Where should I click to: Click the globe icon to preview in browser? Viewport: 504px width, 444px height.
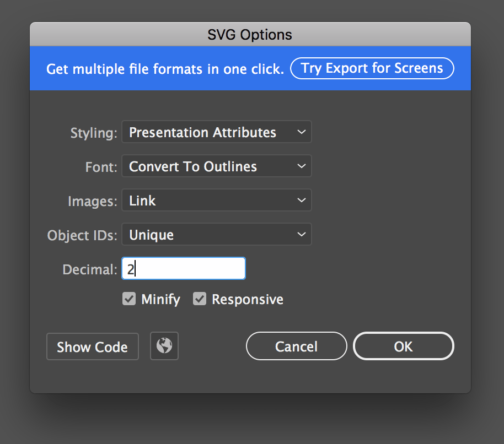click(x=164, y=346)
